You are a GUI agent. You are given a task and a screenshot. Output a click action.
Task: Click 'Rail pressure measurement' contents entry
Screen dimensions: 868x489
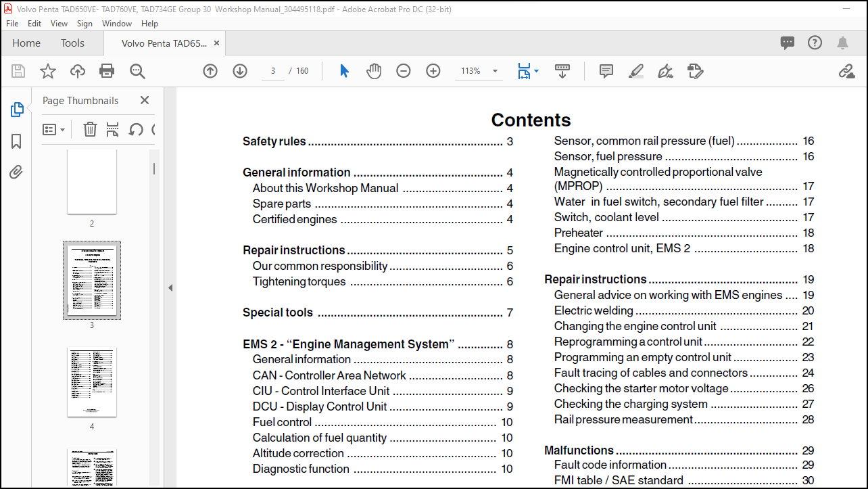click(x=684, y=419)
